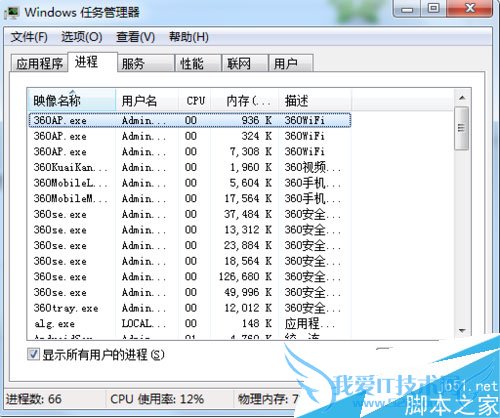Screen dimensions: 500x418
Task: Select the alg.exe process row
Action: point(190,323)
